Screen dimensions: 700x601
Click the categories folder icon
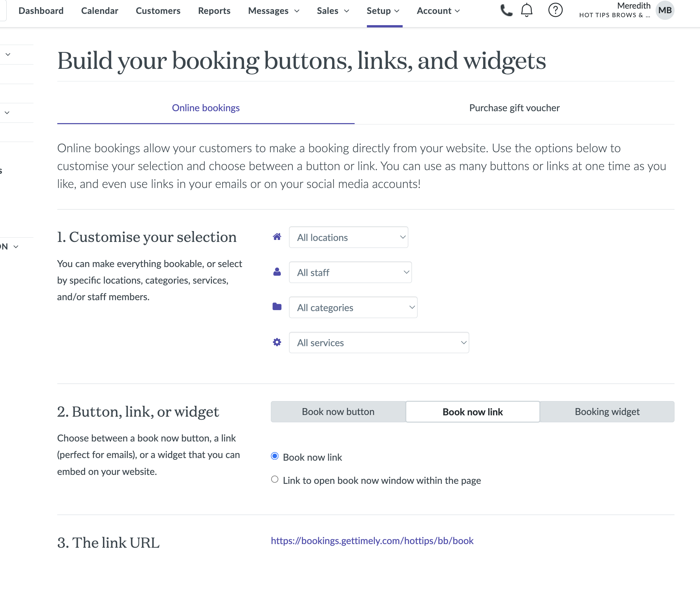pyautogui.click(x=277, y=306)
